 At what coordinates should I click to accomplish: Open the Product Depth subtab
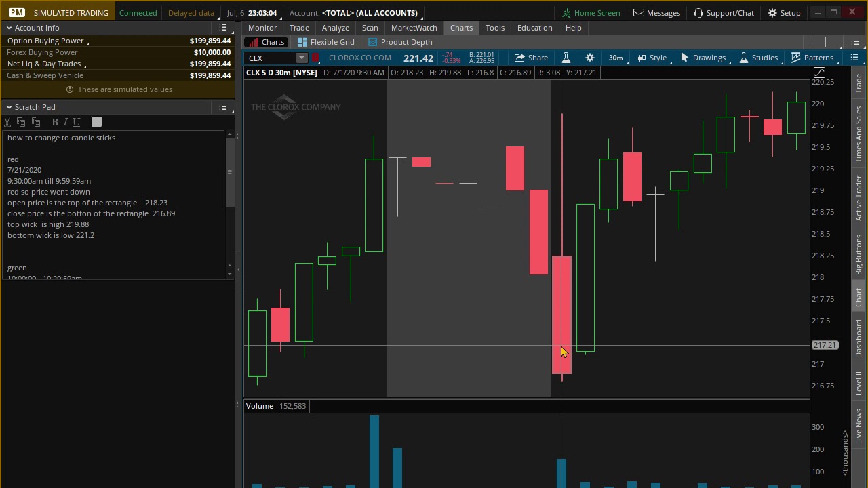tap(400, 42)
